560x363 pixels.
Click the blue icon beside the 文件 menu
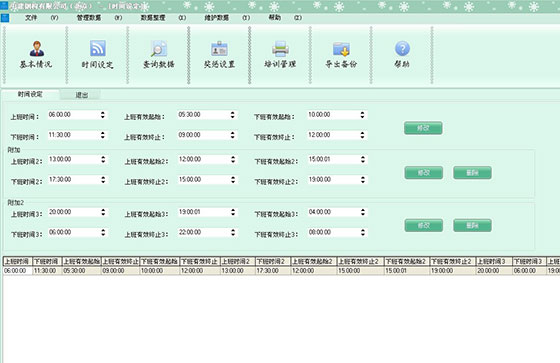point(5,18)
